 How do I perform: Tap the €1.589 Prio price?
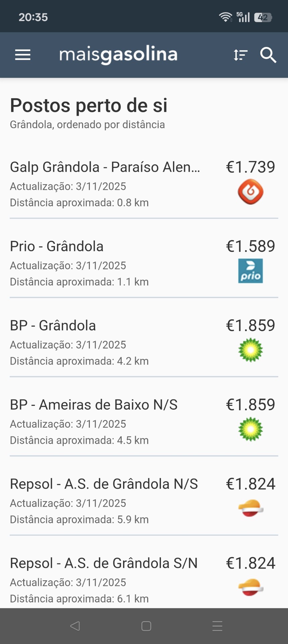pos(250,246)
